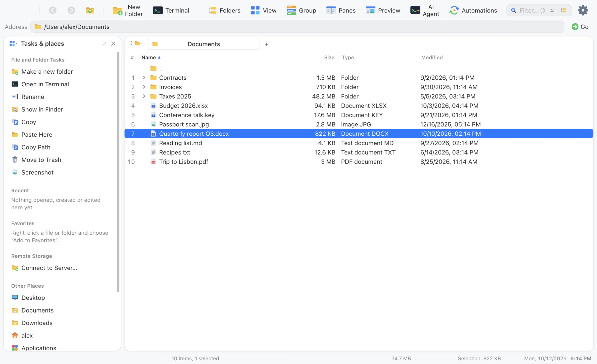Open Terminal from the toolbar
Viewport: 597px width, 364px height.
(x=171, y=10)
